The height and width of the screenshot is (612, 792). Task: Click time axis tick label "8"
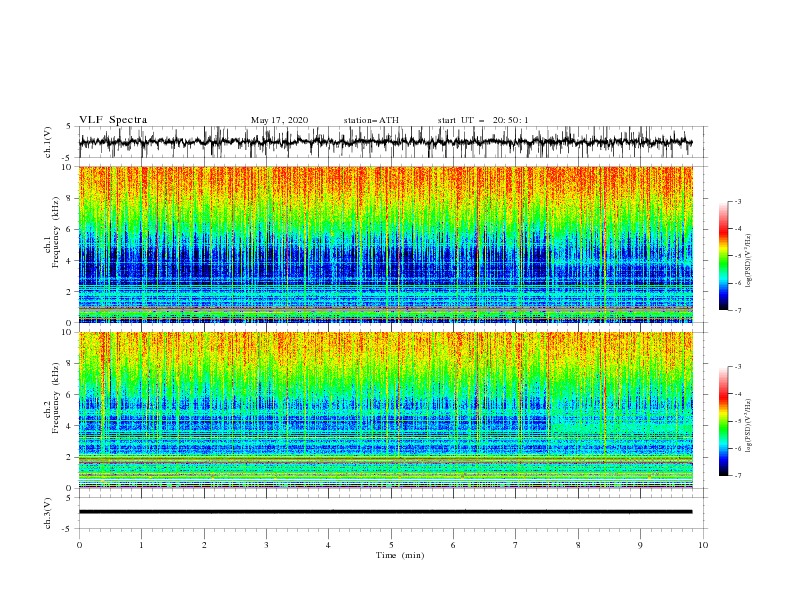(x=578, y=545)
